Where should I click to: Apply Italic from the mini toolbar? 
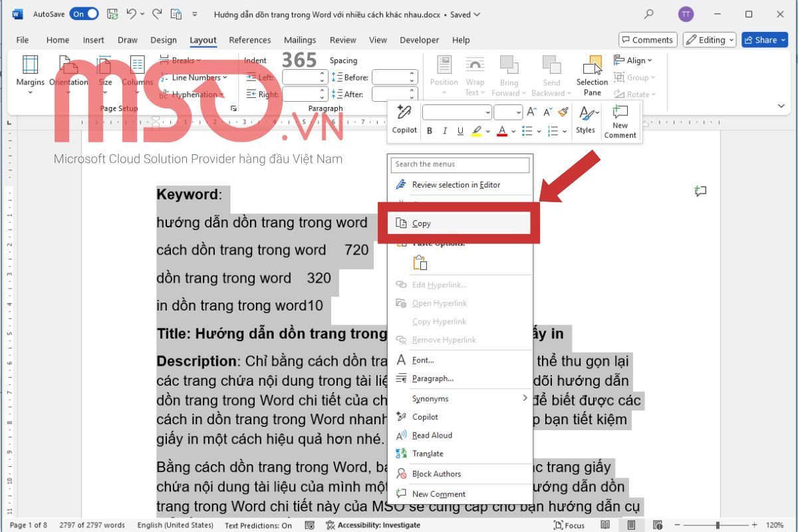[x=444, y=131]
